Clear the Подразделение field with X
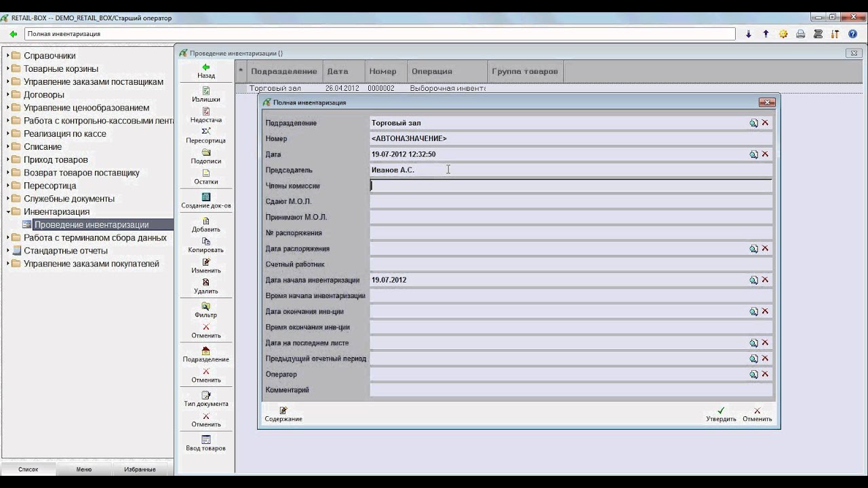 click(765, 123)
